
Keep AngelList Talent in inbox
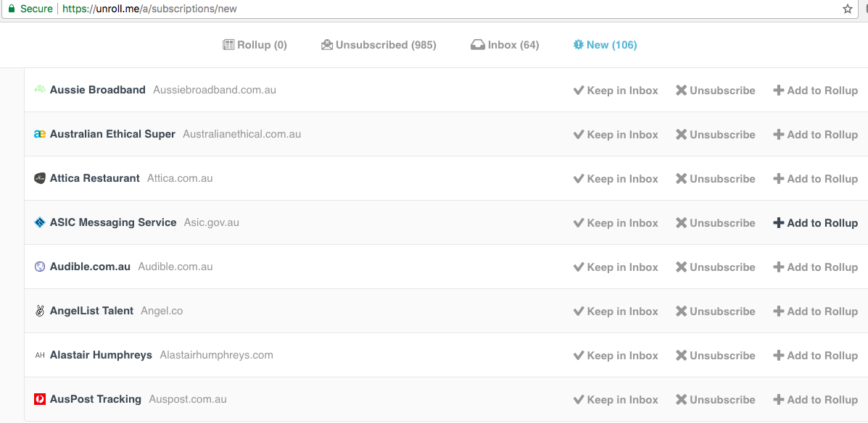pos(616,311)
